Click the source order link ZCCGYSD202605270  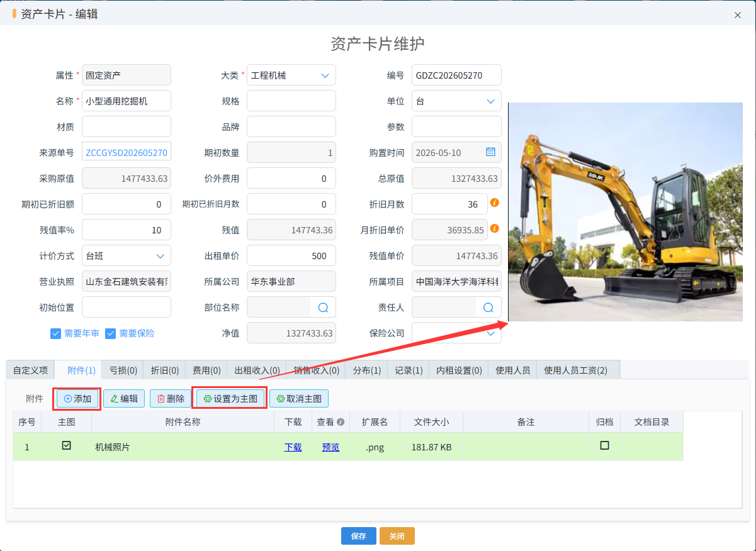pos(127,152)
